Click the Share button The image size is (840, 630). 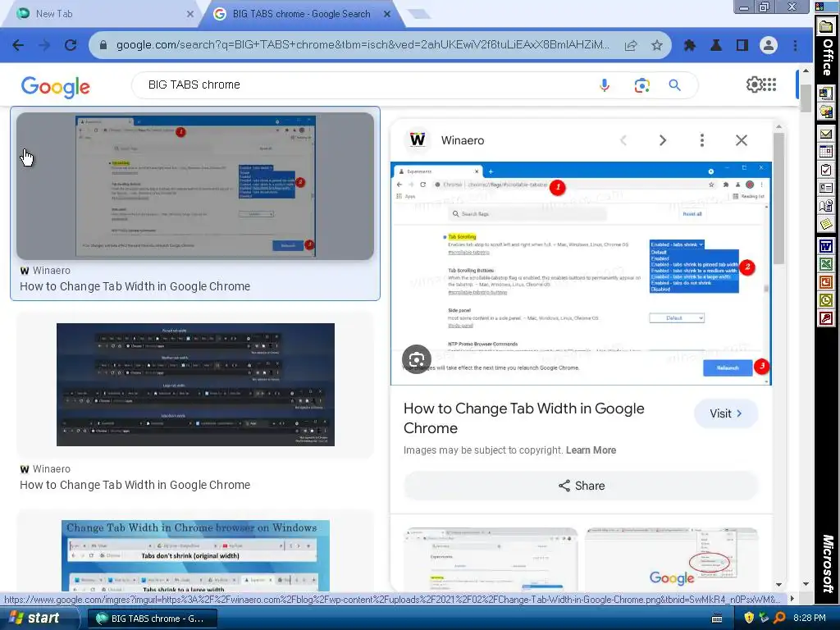[582, 486]
